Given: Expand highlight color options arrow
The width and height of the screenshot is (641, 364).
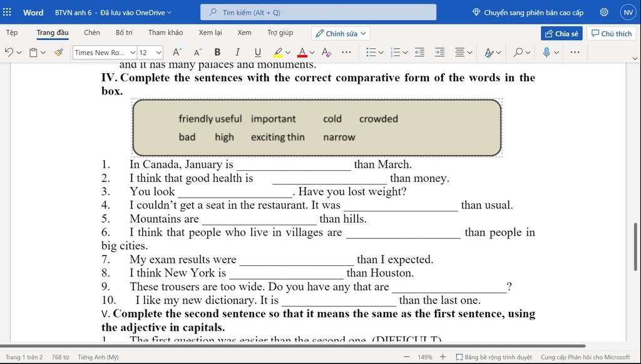Looking at the screenshot, I should [288, 53].
